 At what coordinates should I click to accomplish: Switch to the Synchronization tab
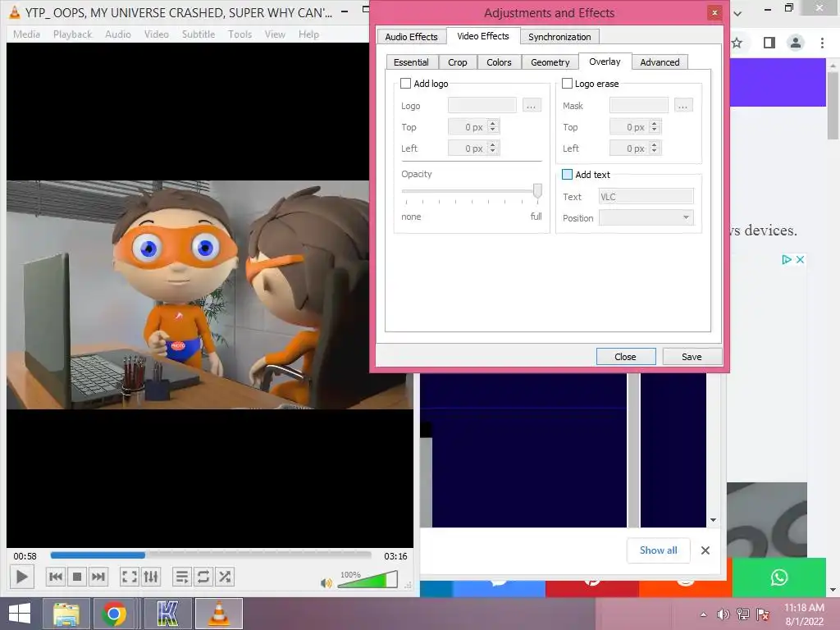coord(559,36)
